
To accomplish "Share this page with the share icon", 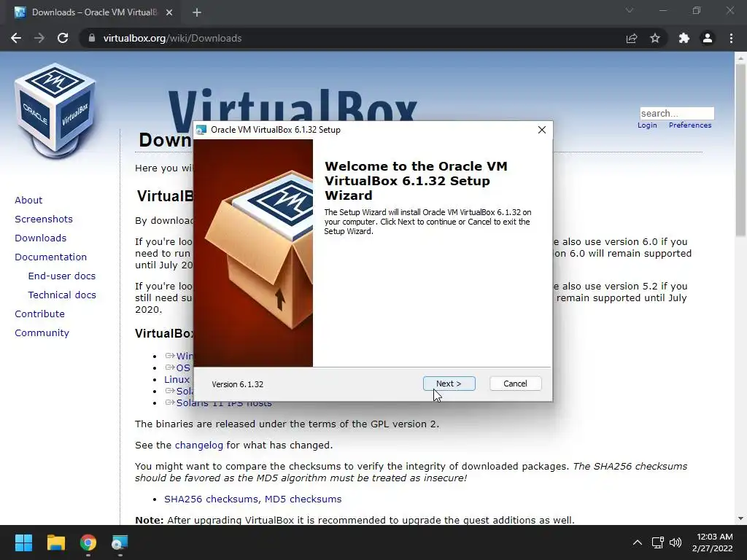I will click(631, 38).
